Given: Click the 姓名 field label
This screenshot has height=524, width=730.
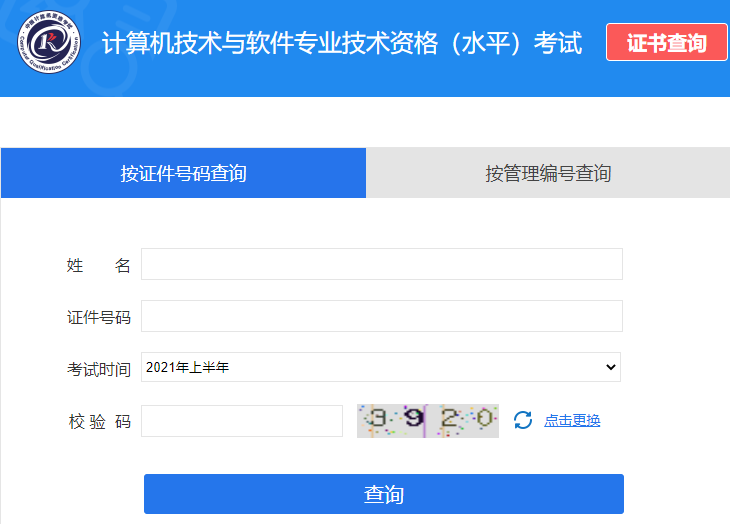Looking at the screenshot, I should pos(99,265).
